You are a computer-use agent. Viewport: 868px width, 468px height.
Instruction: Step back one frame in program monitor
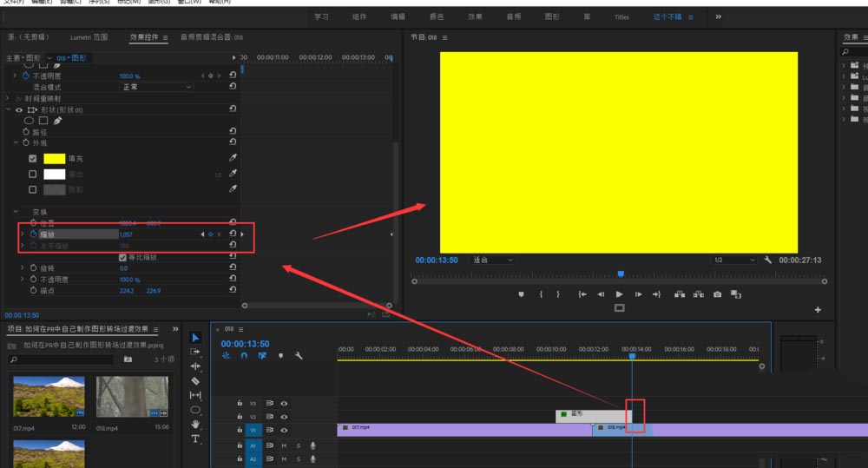tap(601, 294)
